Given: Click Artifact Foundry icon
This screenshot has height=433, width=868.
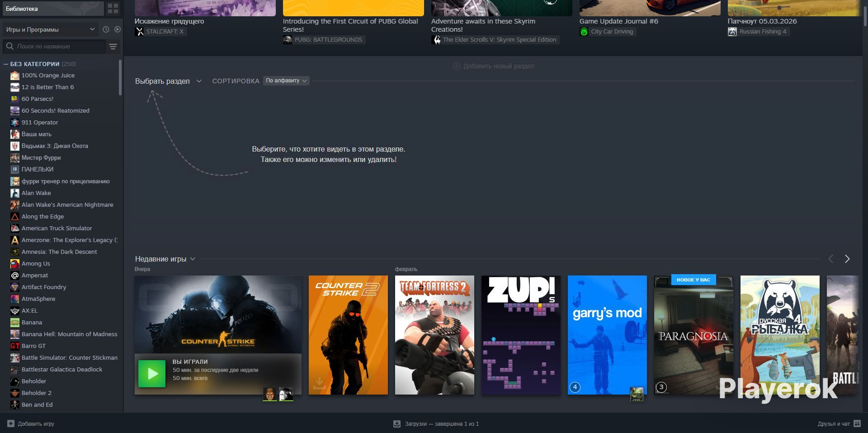Looking at the screenshot, I should point(15,287).
